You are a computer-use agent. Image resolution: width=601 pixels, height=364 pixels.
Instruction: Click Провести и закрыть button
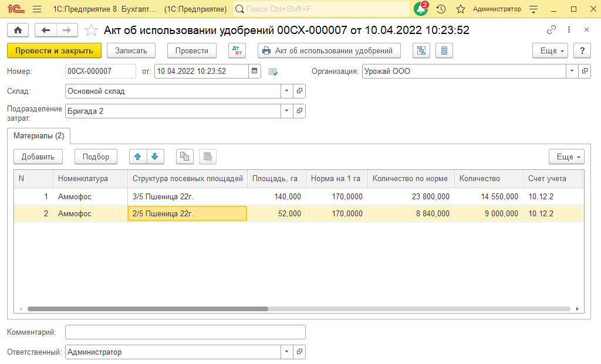pos(54,51)
